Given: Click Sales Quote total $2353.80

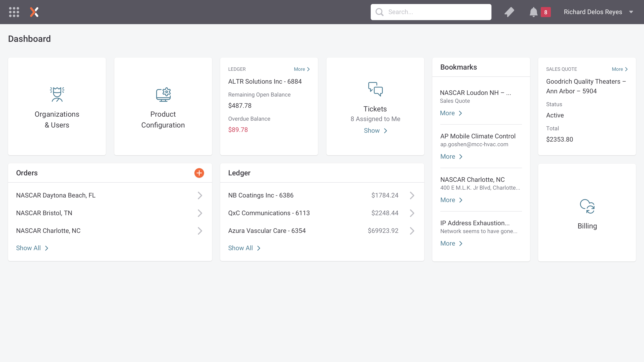Looking at the screenshot, I should point(559,139).
